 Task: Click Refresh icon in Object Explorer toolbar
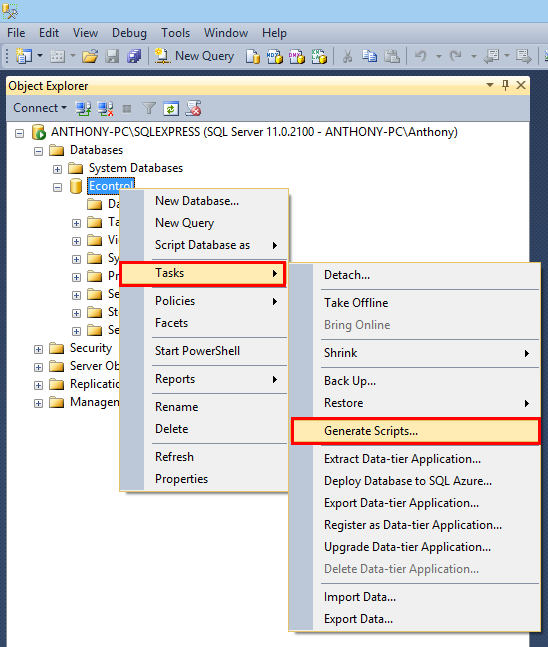coord(171,109)
